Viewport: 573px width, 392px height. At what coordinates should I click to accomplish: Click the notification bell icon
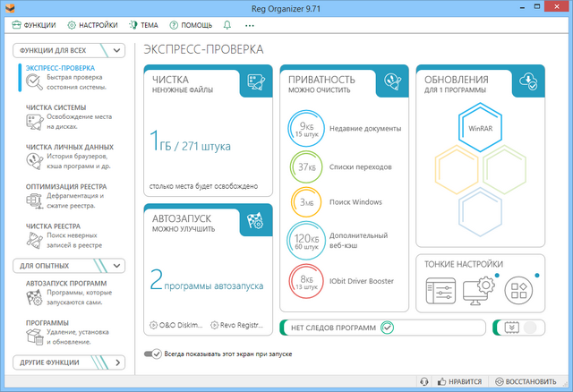tap(227, 26)
